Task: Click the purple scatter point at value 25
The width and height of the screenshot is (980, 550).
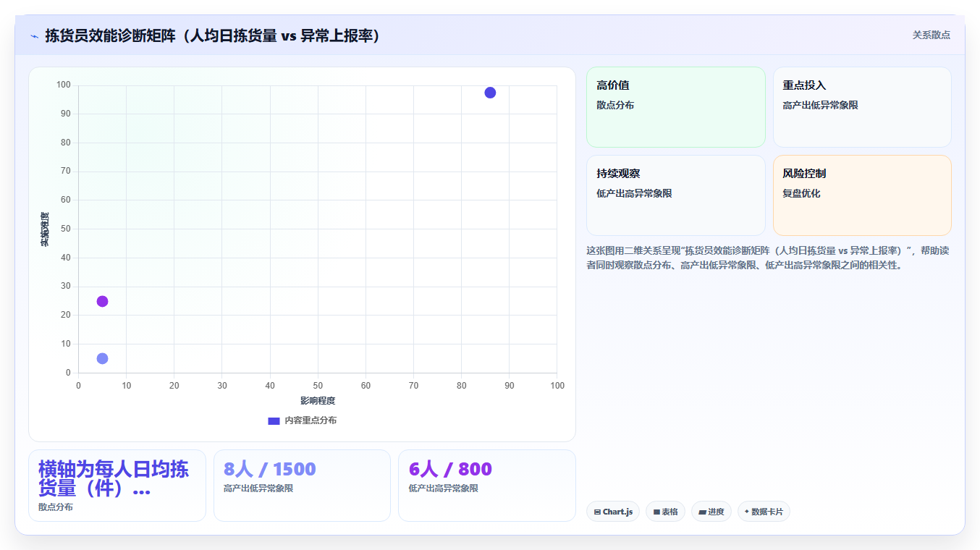Action: tap(102, 301)
